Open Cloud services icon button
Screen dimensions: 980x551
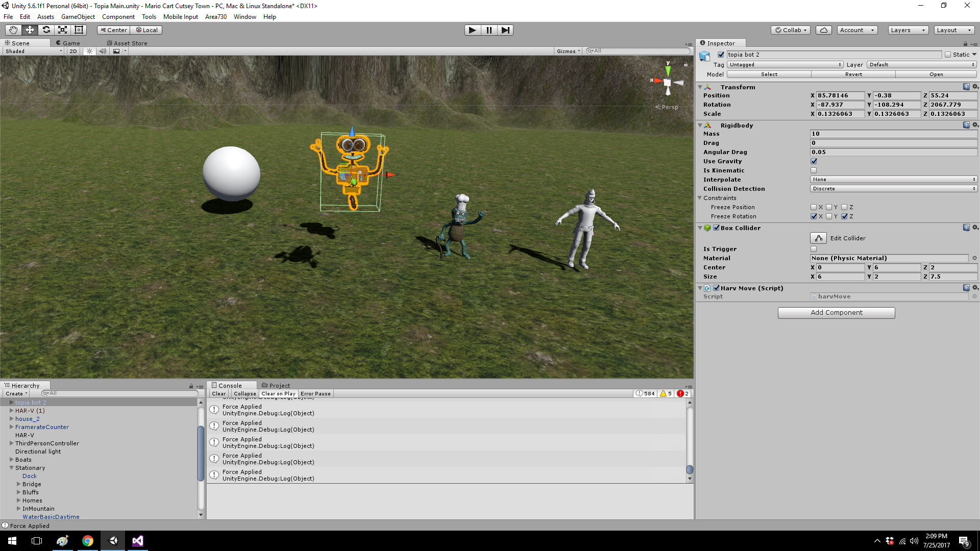(823, 30)
